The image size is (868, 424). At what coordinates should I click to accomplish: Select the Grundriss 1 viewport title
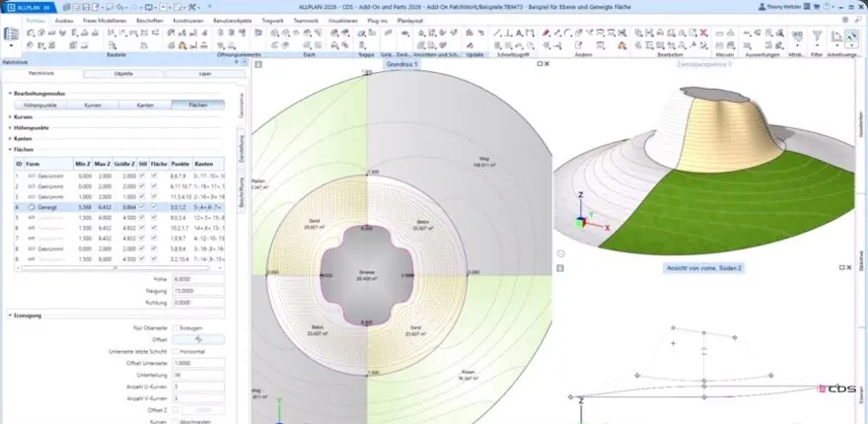(x=401, y=64)
